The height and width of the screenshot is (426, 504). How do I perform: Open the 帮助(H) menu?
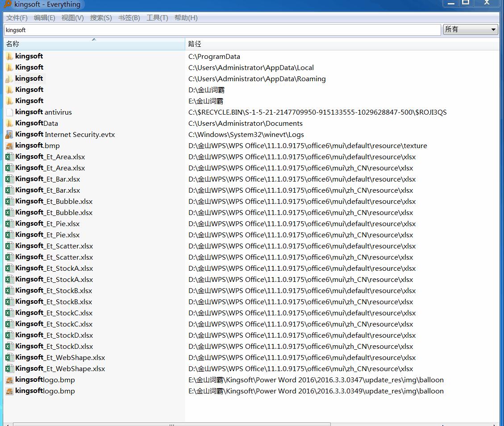pos(186,18)
